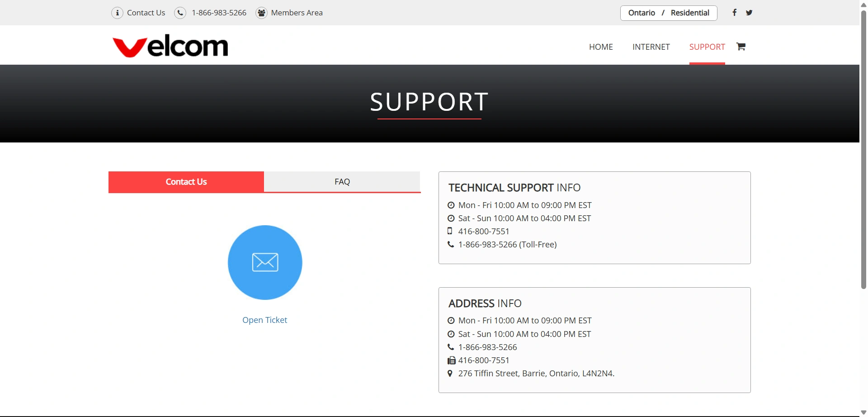Open the Twitter bird icon link
868x417 pixels.
(x=749, y=13)
